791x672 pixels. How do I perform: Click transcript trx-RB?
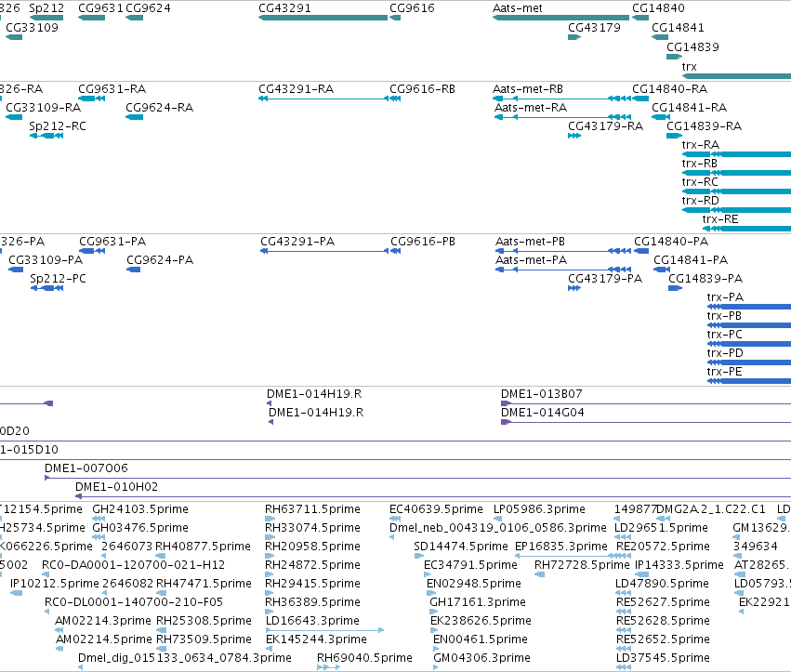[x=699, y=164]
